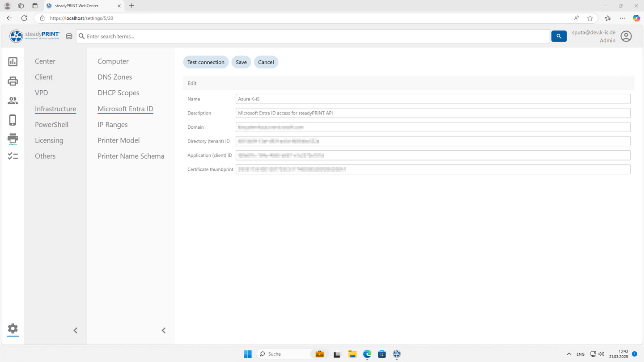Click the sputa@dev.k-is.de account label

point(593,33)
